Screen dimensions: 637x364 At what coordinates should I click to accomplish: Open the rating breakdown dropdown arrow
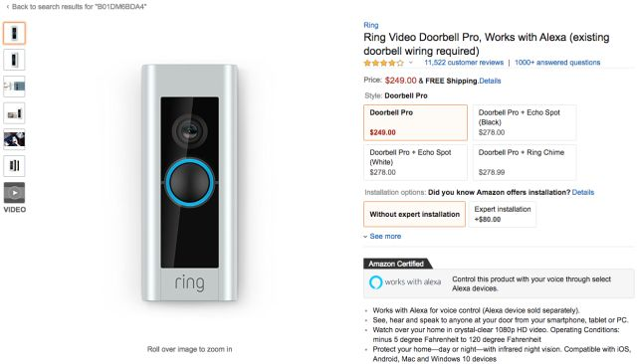click(x=411, y=63)
